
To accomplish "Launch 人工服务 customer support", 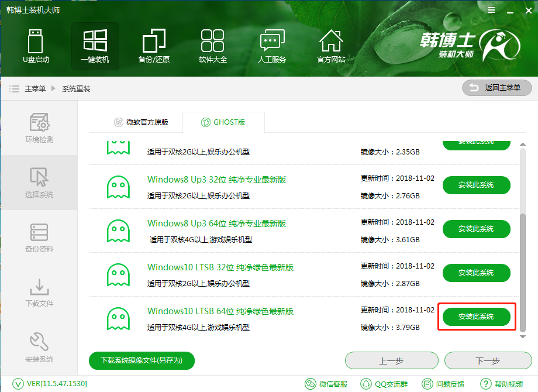I will (x=272, y=46).
